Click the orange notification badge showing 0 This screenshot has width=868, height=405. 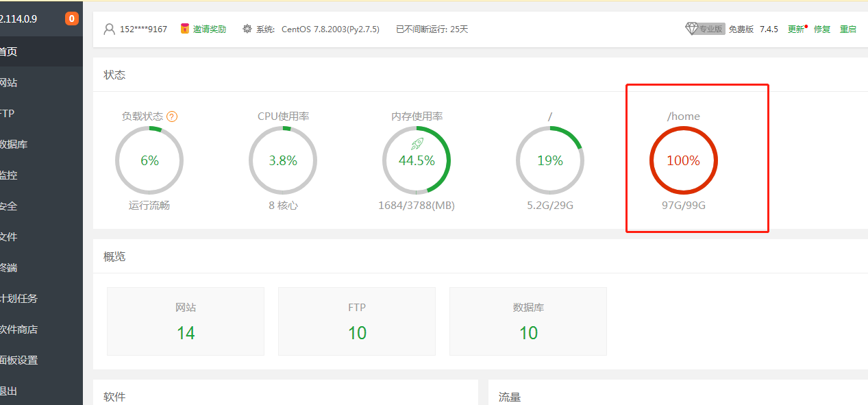[72, 19]
